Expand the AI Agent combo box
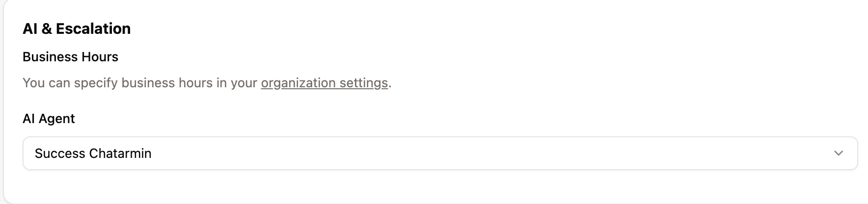Image resolution: width=868 pixels, height=204 pixels. (440, 153)
